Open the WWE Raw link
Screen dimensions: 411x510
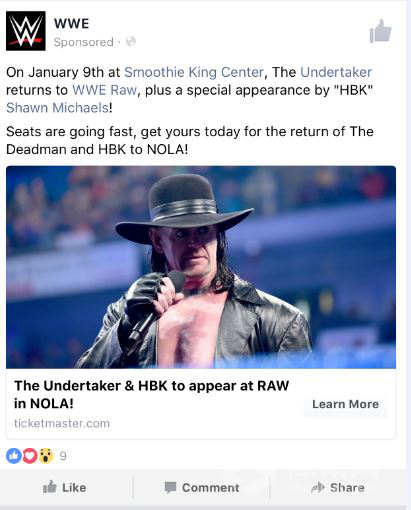pyautogui.click(x=105, y=90)
